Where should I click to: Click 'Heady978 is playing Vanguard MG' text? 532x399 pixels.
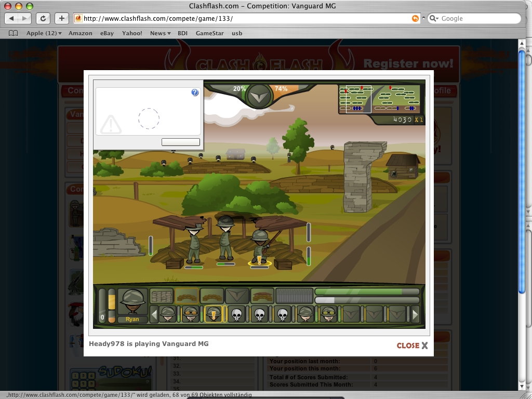[x=149, y=344]
